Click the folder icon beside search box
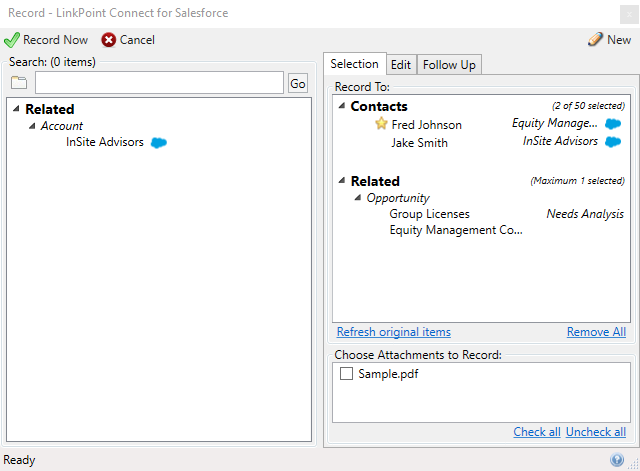Viewport: 640px width, 471px height. [19, 82]
